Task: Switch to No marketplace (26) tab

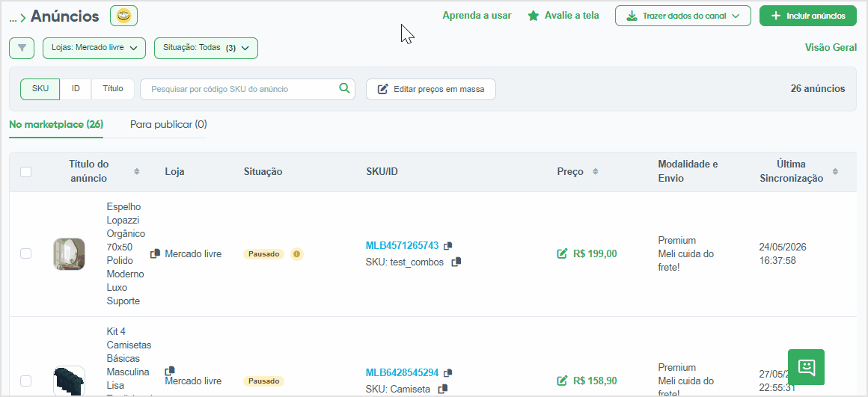Action: coord(56,124)
